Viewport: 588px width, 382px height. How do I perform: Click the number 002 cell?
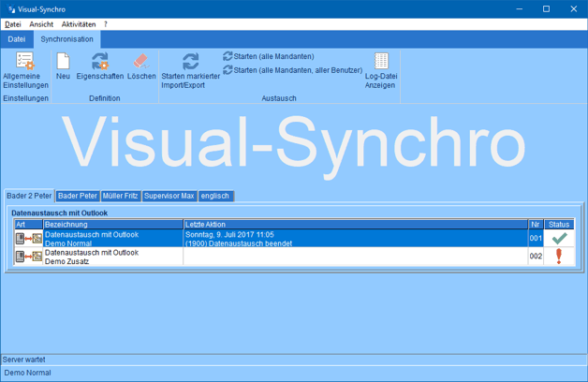(x=536, y=257)
